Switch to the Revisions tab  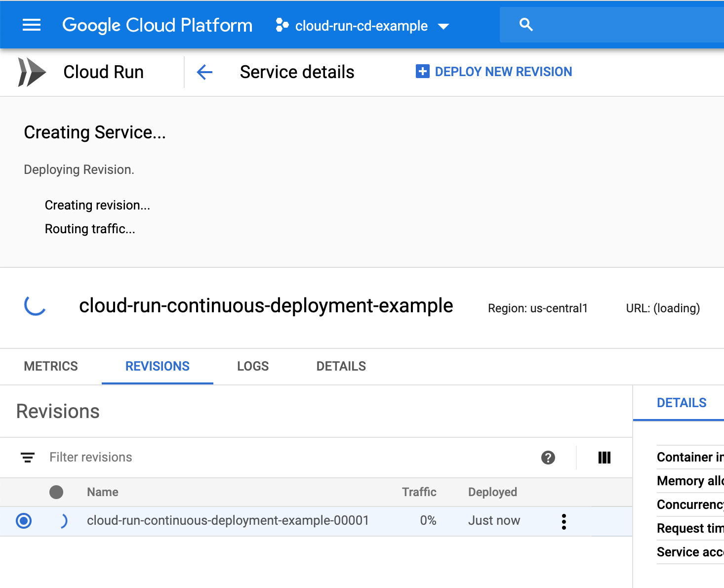pos(158,366)
